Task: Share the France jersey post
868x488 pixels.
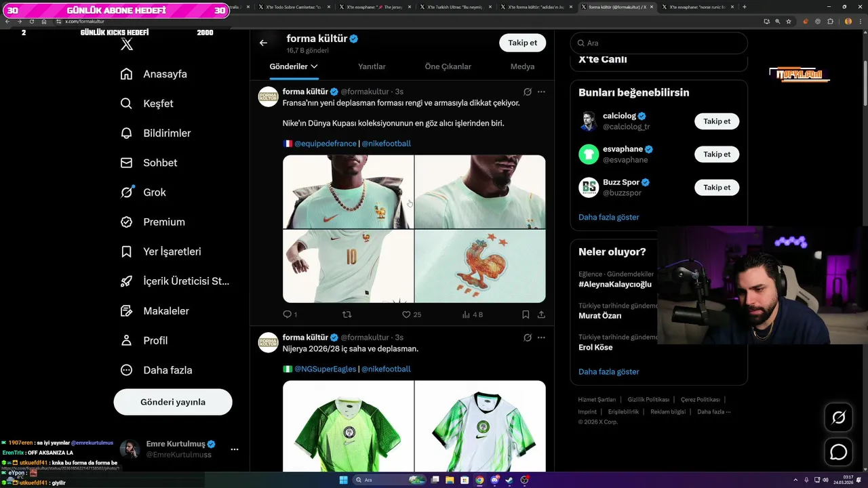Action: [541, 314]
